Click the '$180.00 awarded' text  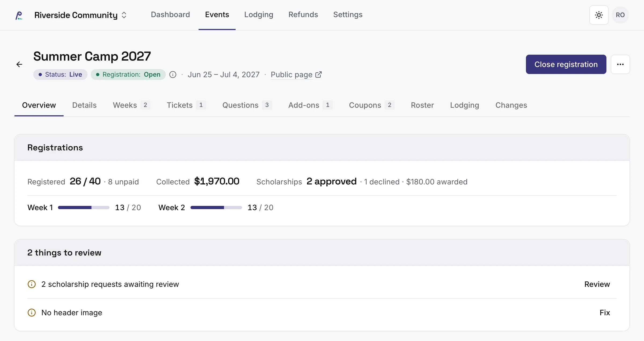tap(437, 182)
